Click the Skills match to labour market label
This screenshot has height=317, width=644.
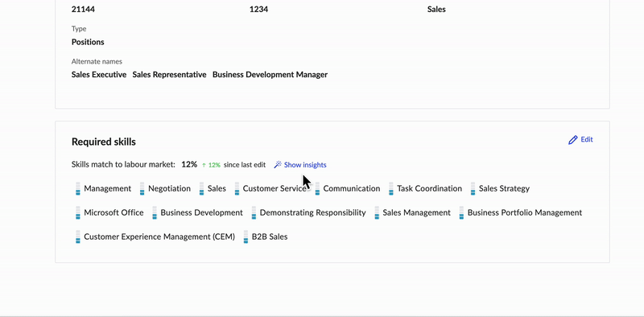(123, 165)
